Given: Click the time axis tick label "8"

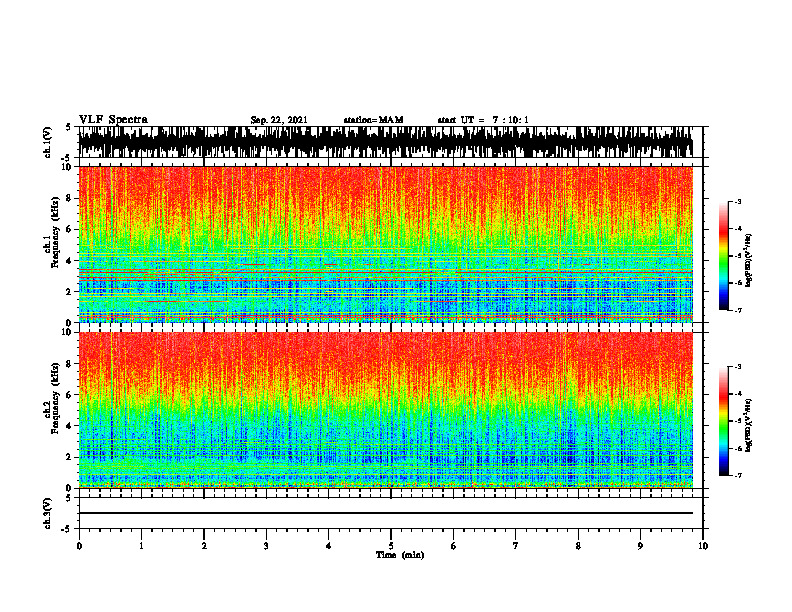Looking at the screenshot, I should point(578,546).
